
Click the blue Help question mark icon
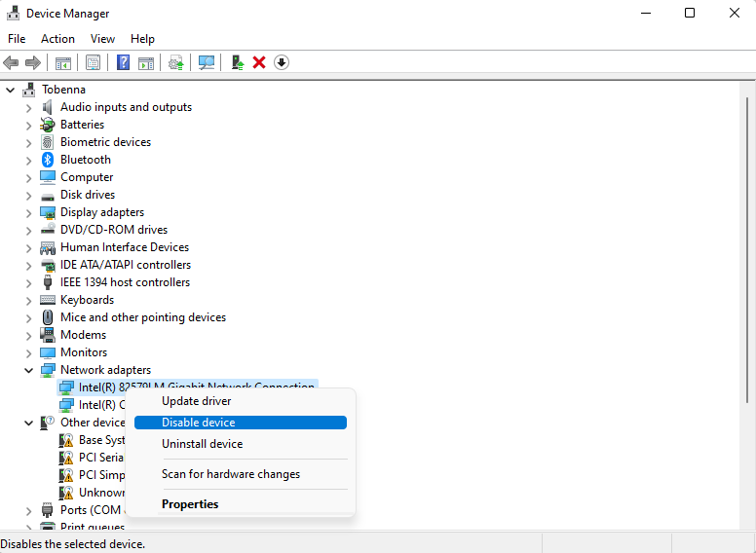click(124, 62)
